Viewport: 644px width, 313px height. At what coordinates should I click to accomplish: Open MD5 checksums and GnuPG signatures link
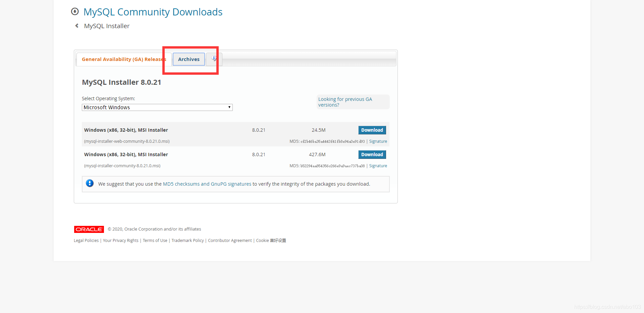pos(207,184)
